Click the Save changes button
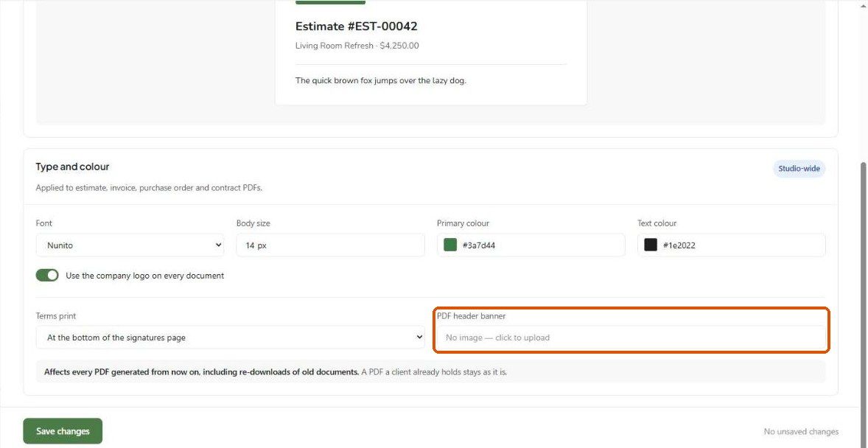 click(x=63, y=431)
